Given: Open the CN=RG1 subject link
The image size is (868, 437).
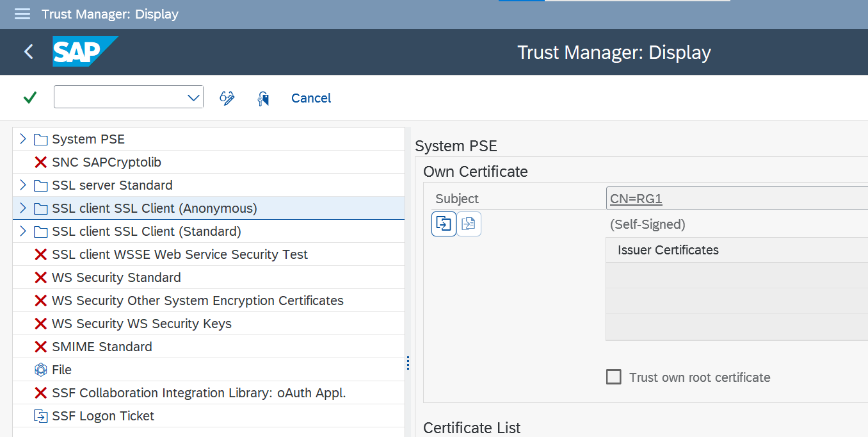Looking at the screenshot, I should click(636, 199).
